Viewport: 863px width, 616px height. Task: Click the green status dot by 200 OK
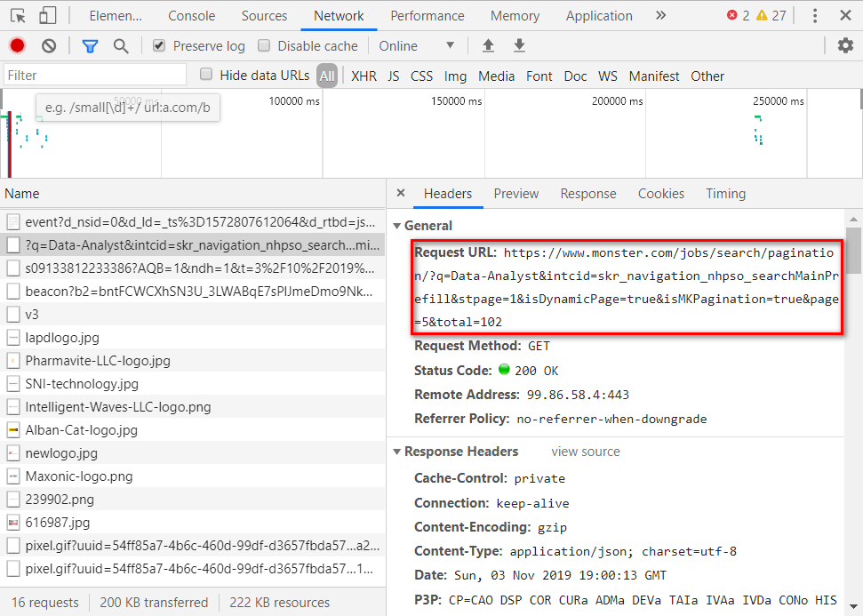(x=504, y=370)
